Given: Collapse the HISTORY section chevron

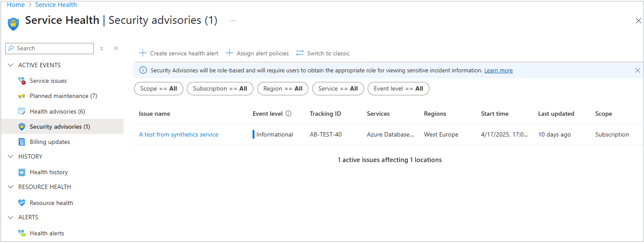Looking at the screenshot, I should coord(11,156).
